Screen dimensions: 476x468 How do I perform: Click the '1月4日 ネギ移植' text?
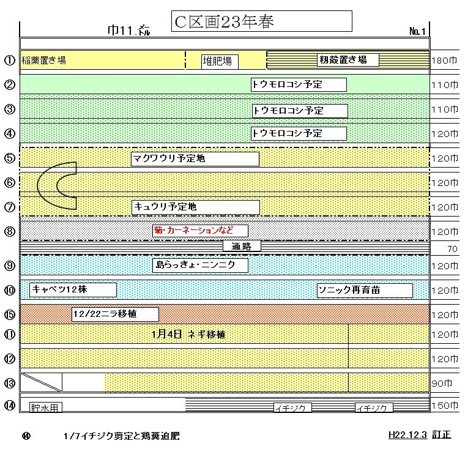click(188, 334)
